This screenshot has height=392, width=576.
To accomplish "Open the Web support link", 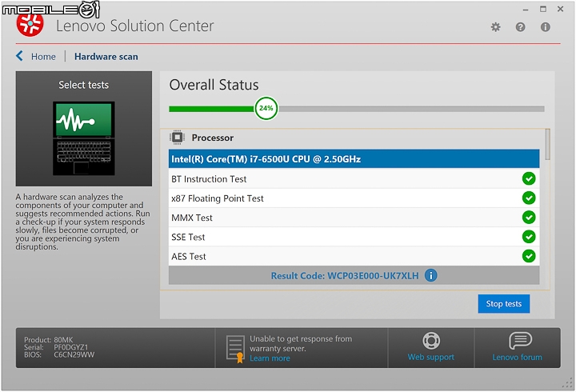I will pos(431,357).
